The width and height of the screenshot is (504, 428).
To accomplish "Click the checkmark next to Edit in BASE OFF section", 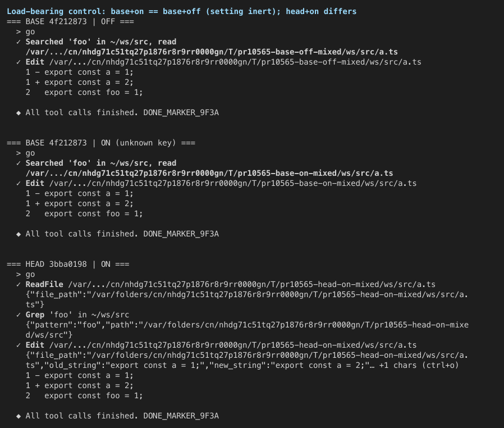I will tap(19, 62).
